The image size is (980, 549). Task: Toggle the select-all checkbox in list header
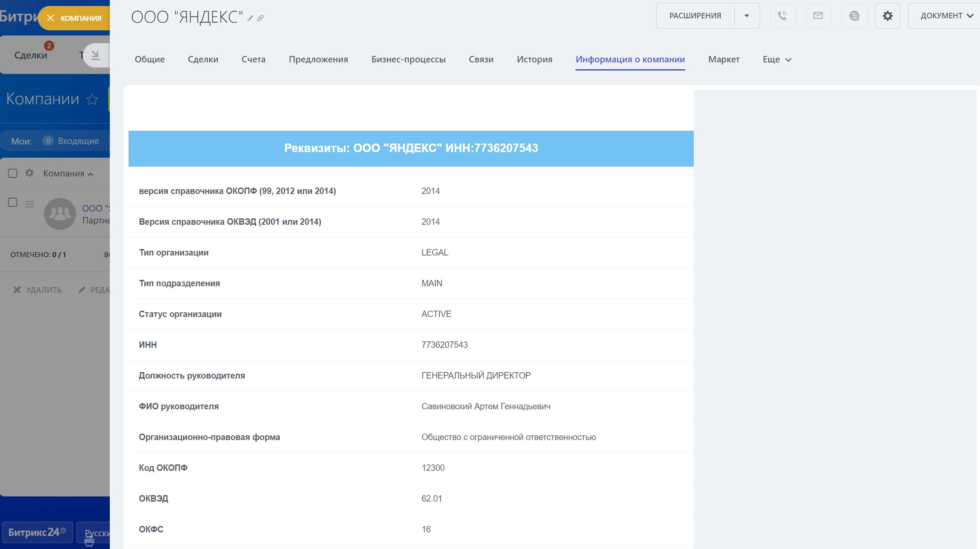coord(13,173)
